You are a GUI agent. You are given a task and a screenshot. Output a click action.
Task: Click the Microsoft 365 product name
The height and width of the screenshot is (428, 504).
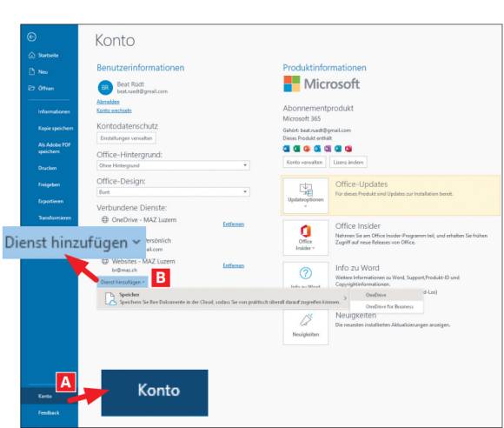click(x=302, y=119)
